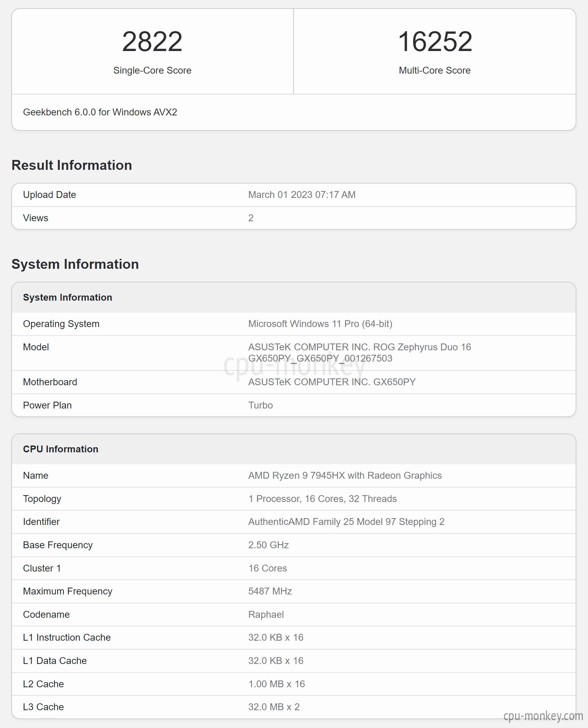Viewport: 588px width, 728px height.
Task: Click the 2822 single-core score value
Action: [x=152, y=41]
